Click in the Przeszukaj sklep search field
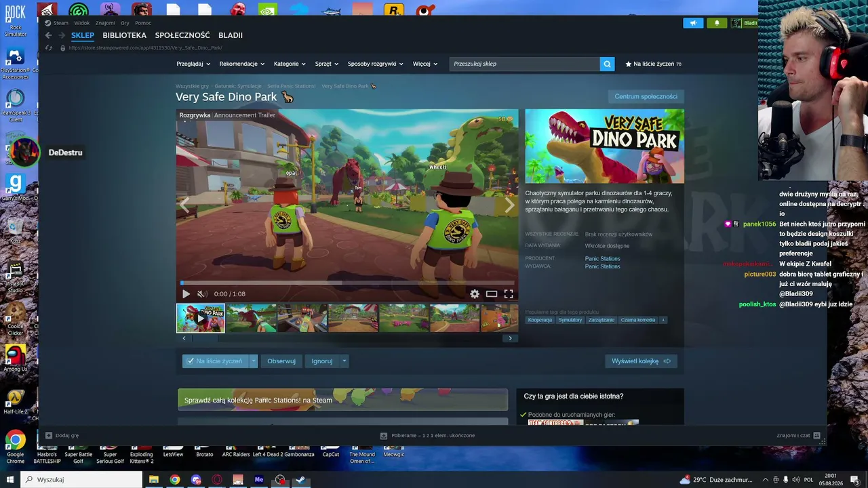868x488 pixels. point(524,64)
